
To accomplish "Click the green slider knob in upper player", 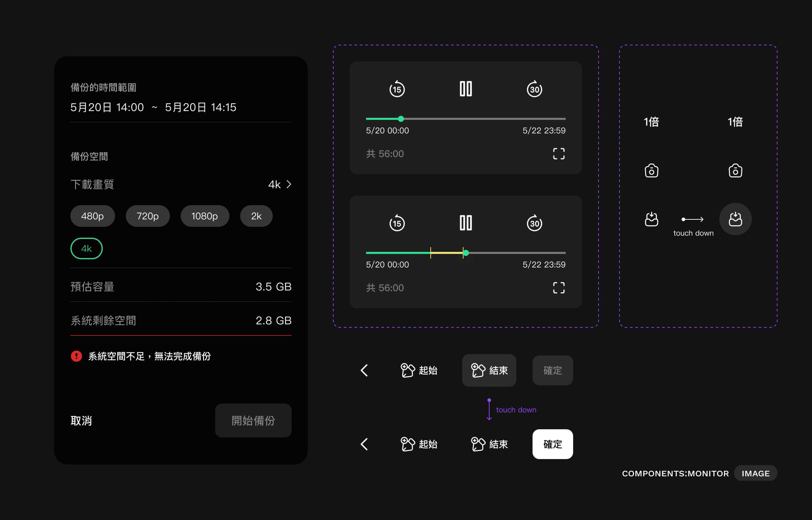I will pyautogui.click(x=401, y=119).
